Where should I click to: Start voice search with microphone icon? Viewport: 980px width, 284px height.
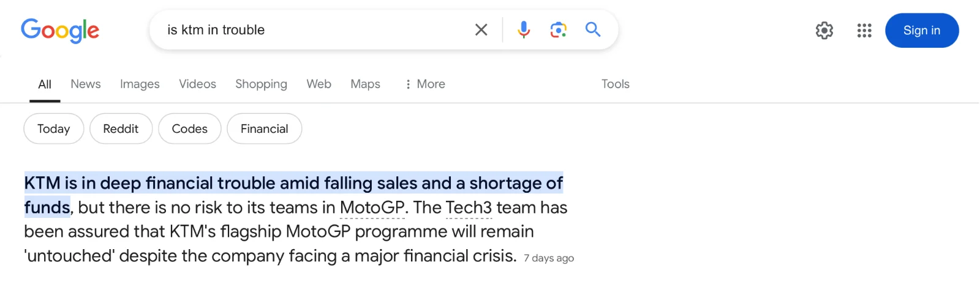[524, 29]
